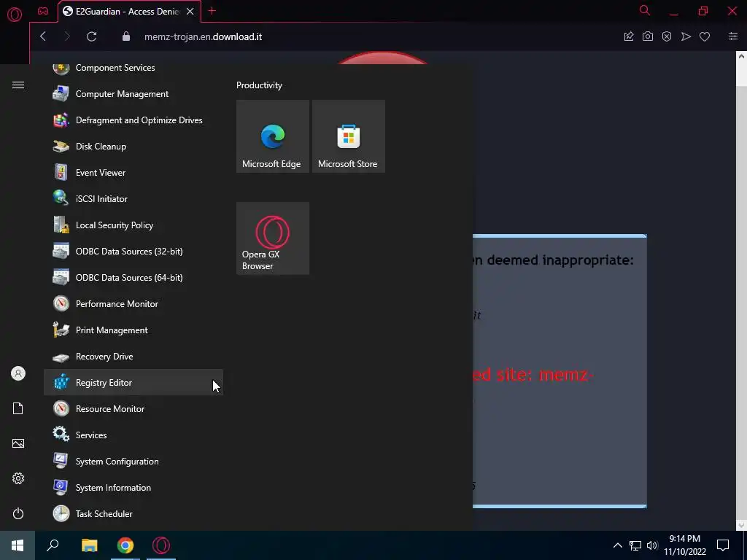Launch Computer Management
This screenshot has height=560, width=747.
133,94
